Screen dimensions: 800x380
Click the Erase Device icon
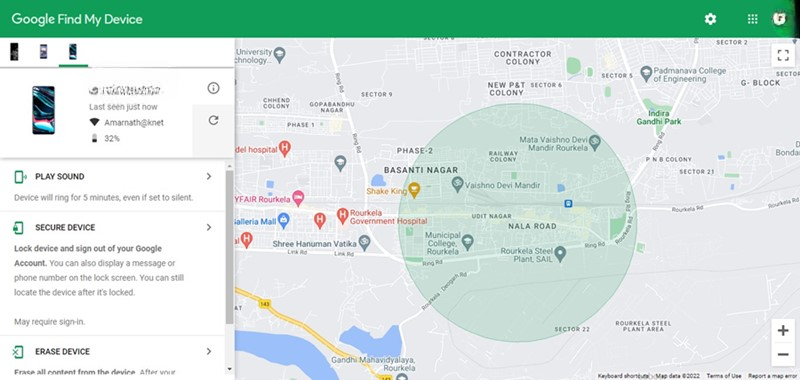click(x=18, y=351)
